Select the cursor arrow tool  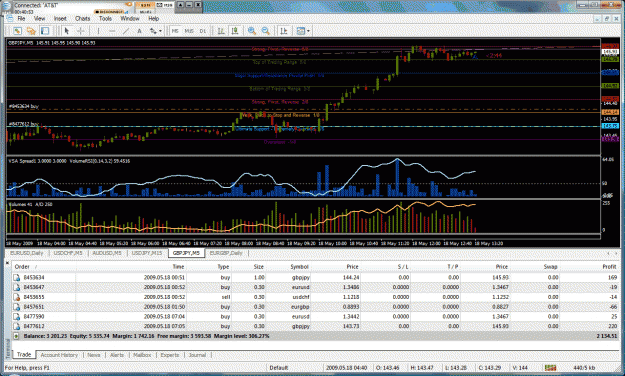[67, 31]
